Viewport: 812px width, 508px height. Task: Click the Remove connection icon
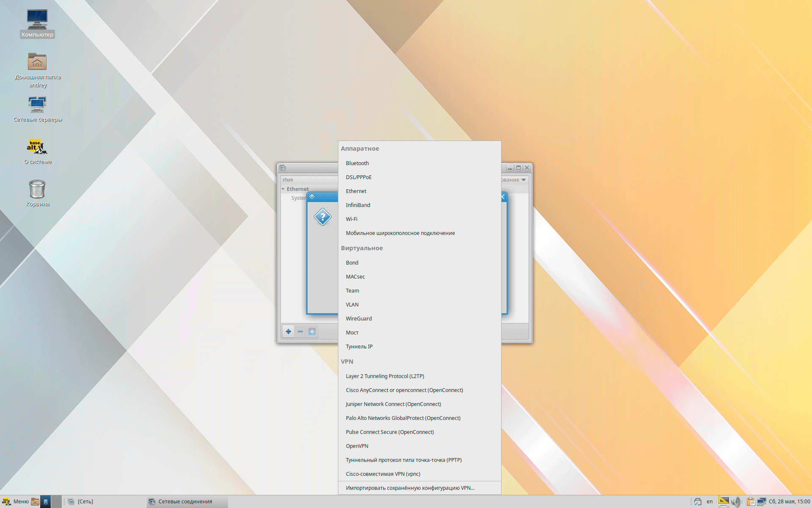[300, 331]
